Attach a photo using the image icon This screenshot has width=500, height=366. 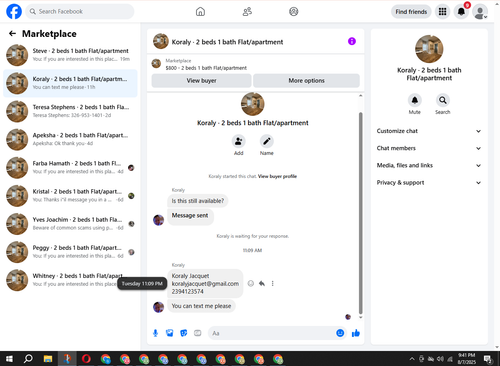[x=170, y=333]
